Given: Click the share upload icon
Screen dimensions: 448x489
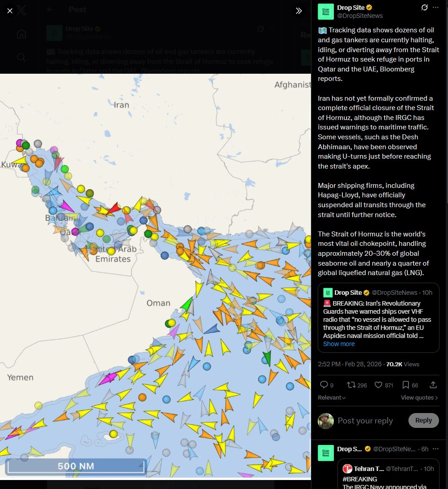Looking at the screenshot, I should [433, 385].
